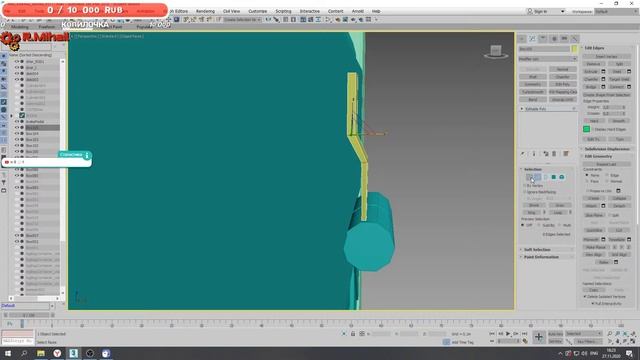Select the Edge sub-object level icon

tap(538, 177)
